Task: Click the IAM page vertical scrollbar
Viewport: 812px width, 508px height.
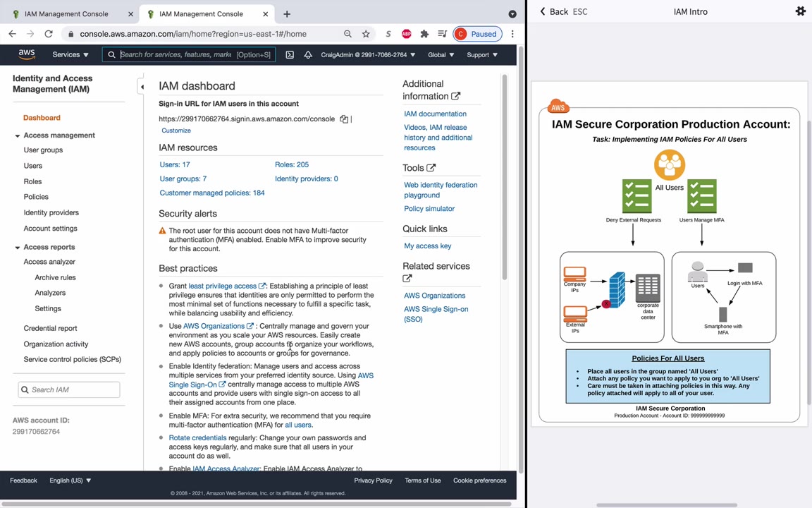Action: click(505, 176)
